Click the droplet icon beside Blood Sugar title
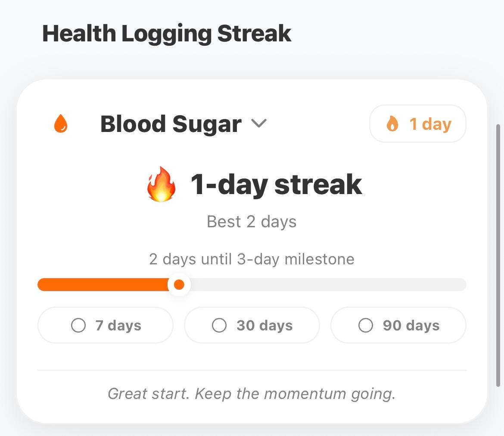Screen dimensions: 504x436 point(60,124)
